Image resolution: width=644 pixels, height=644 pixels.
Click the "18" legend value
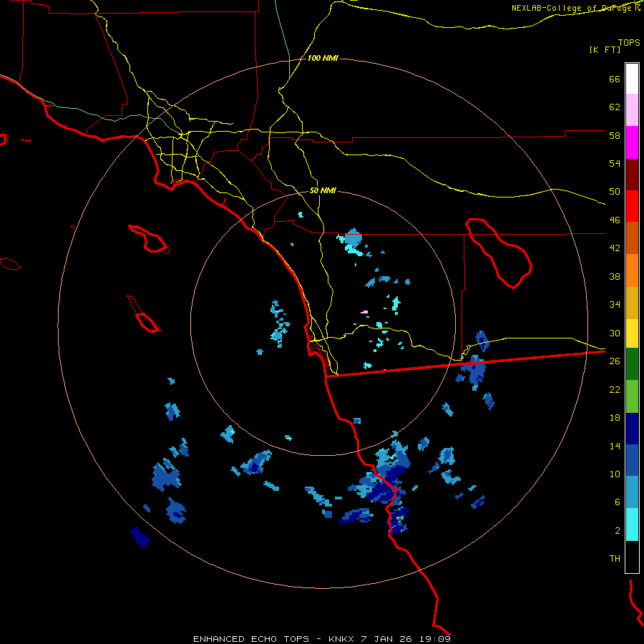tap(615, 418)
